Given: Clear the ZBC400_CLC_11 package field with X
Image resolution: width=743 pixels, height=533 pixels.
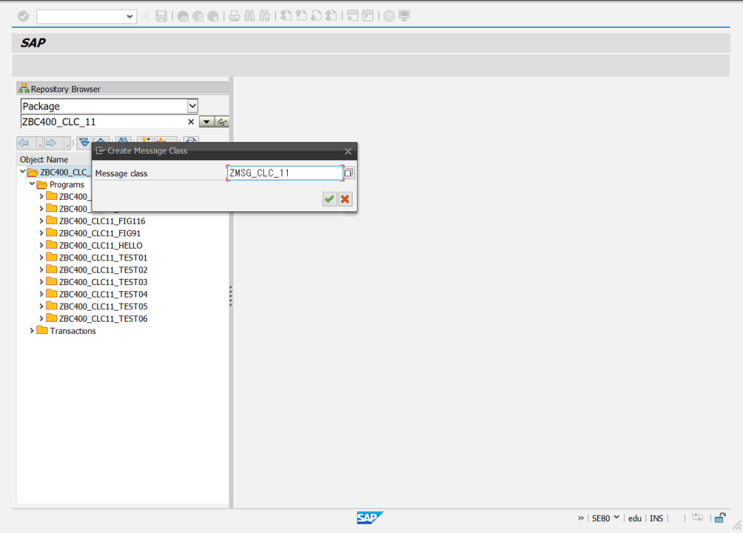Looking at the screenshot, I should pos(191,122).
